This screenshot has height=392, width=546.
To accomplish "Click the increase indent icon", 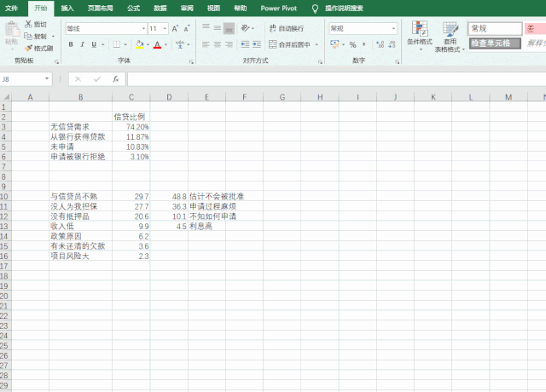I will pyautogui.click(x=255, y=44).
